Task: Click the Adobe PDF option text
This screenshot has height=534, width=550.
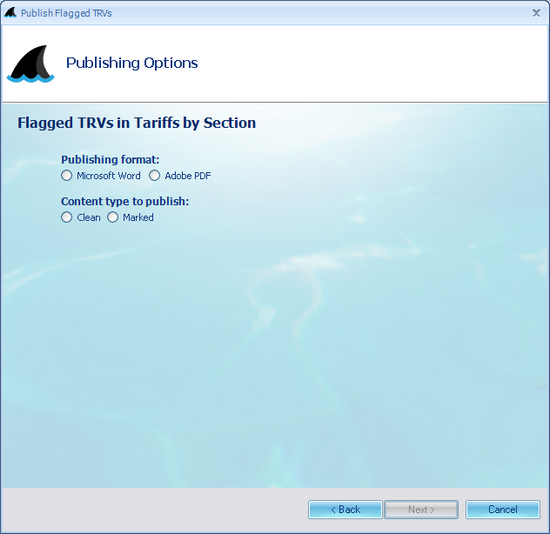Action: [x=188, y=175]
